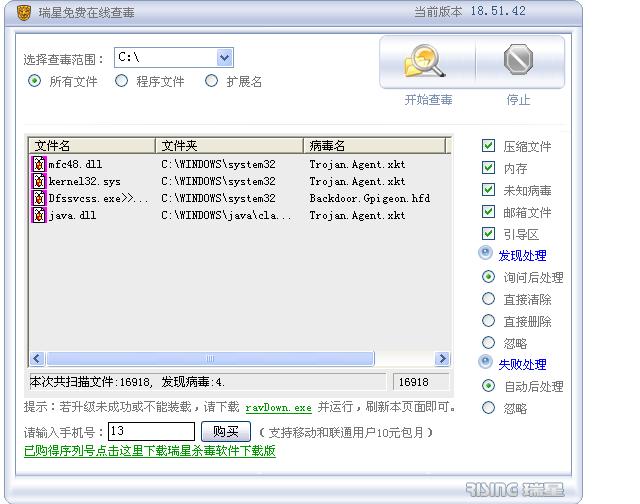This screenshot has width=640, height=504.
Task: Open the ravDown.exe download link
Action: tap(278, 408)
